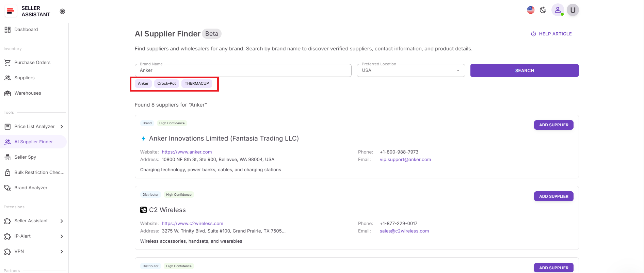
Task: Add C2 Wireless as supplier
Action: (x=553, y=196)
